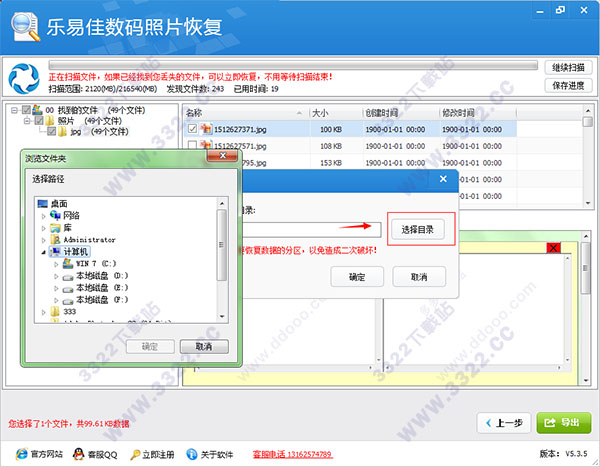Click the folder browser vertical scrollbar thumb
Viewport: 600px width, 467px height.
click(222, 245)
